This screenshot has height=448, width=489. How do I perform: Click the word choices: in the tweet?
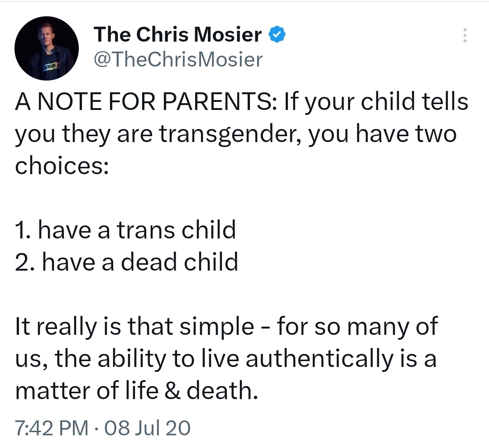tap(62, 166)
